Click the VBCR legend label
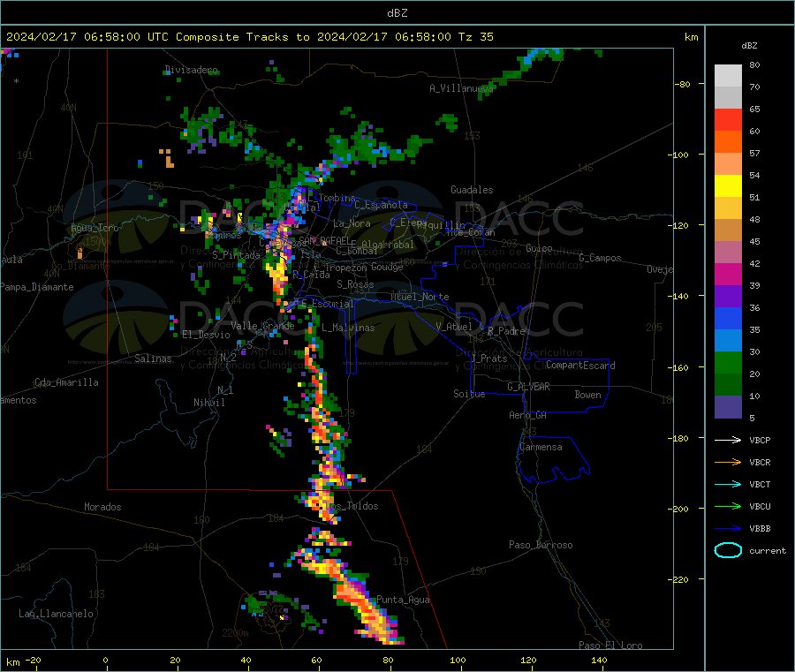 pos(760,462)
